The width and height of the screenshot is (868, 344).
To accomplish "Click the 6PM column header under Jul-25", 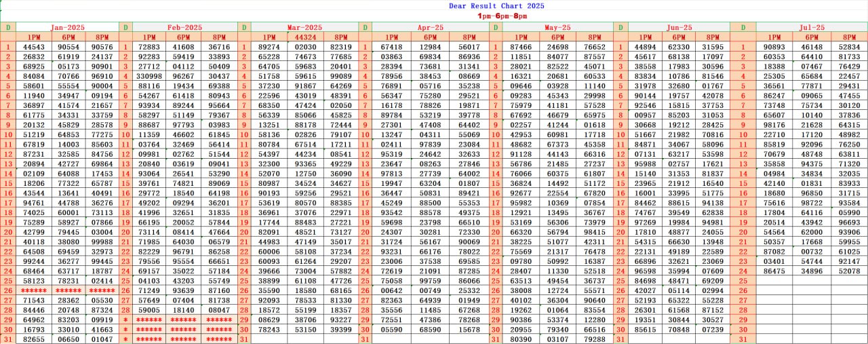I will (x=812, y=37).
